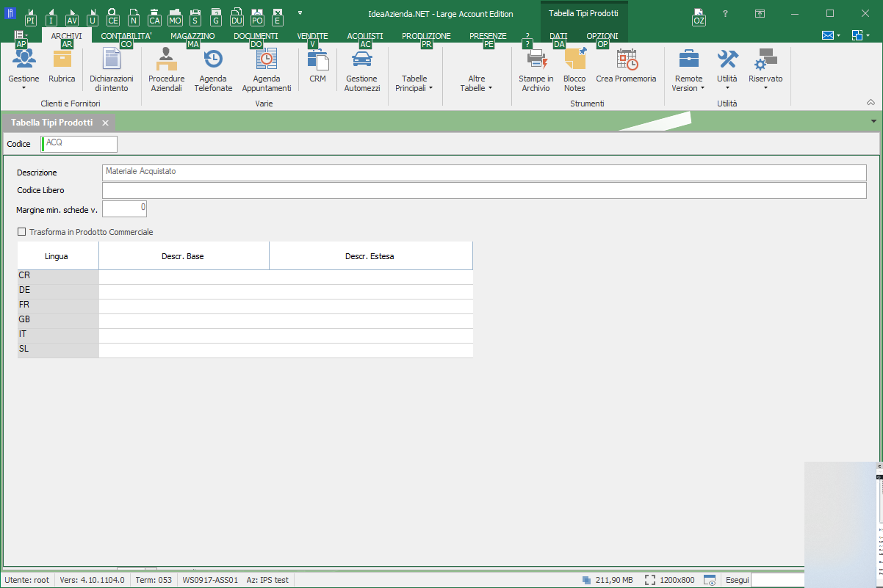883x588 pixels.
Task: Select the DOCUMENTI ribbon tab
Action: coord(256,36)
